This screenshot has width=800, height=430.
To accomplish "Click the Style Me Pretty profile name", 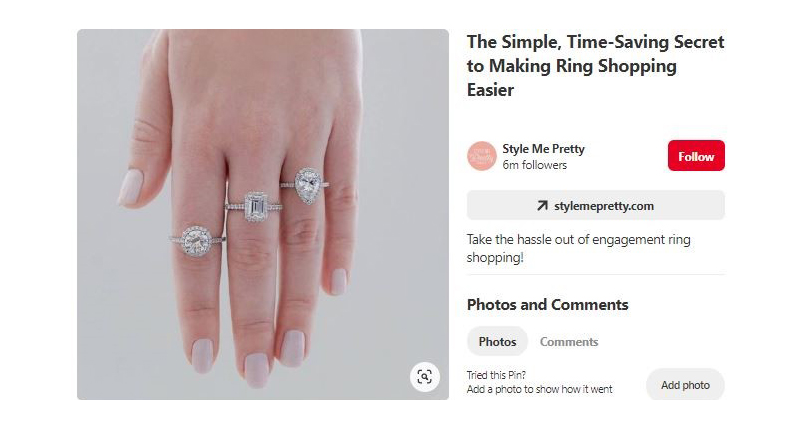I will [x=543, y=149].
